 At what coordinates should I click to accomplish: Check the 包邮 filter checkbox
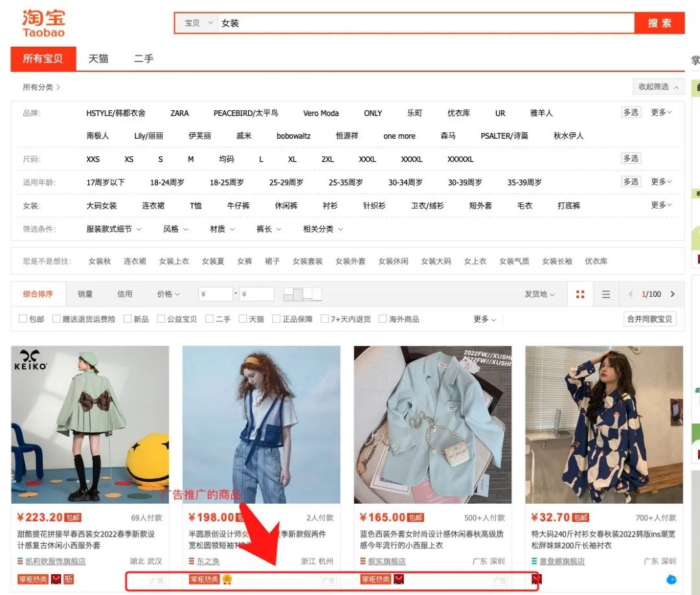pyautogui.click(x=23, y=319)
